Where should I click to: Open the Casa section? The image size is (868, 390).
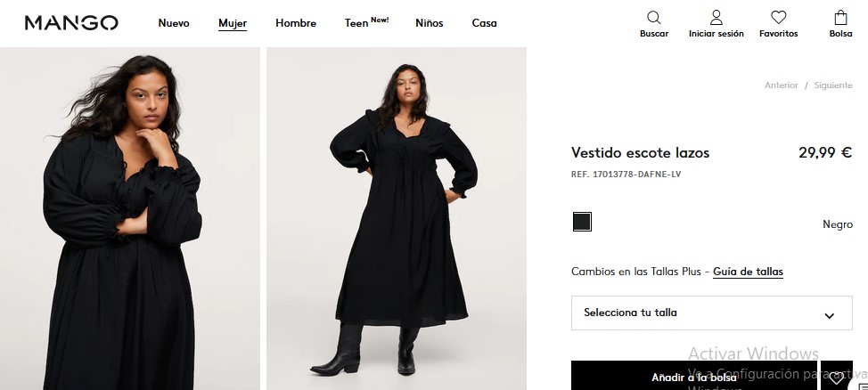tap(484, 23)
